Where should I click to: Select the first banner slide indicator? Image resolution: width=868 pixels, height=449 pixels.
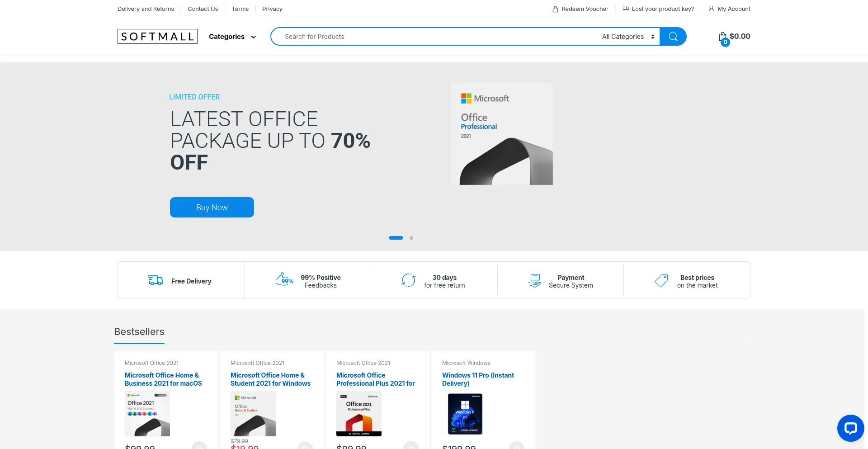tap(396, 238)
